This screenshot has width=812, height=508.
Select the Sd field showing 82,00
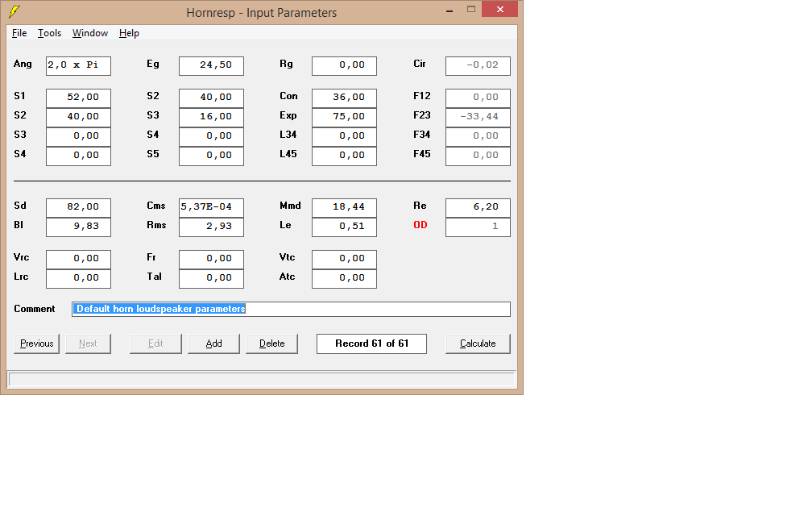[x=78, y=207]
